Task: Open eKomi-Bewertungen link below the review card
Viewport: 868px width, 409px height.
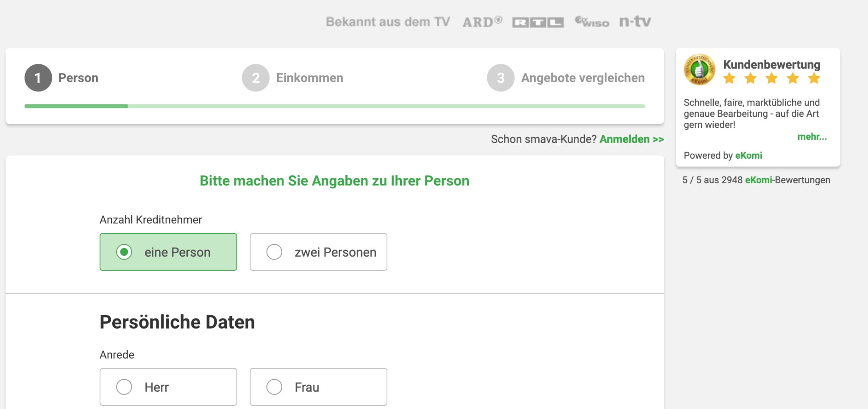Action: [759, 180]
